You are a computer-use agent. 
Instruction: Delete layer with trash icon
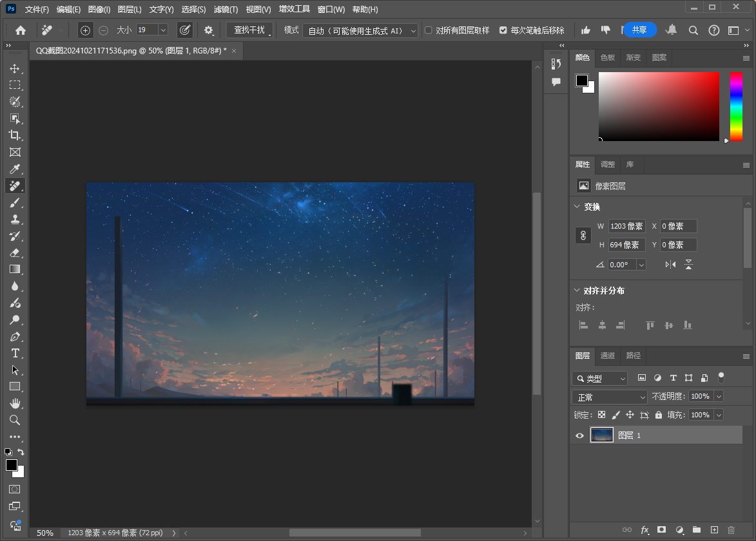[x=731, y=530]
